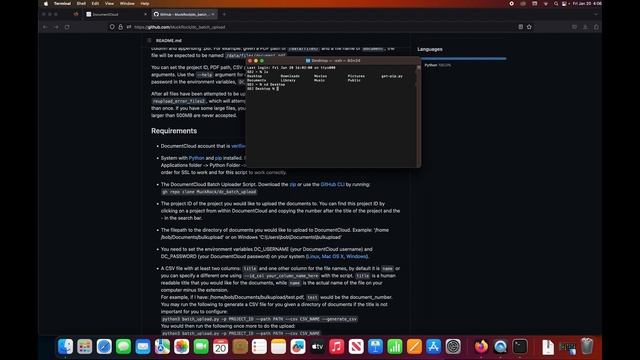Toggle reader view icon in address bar

click(520, 27)
